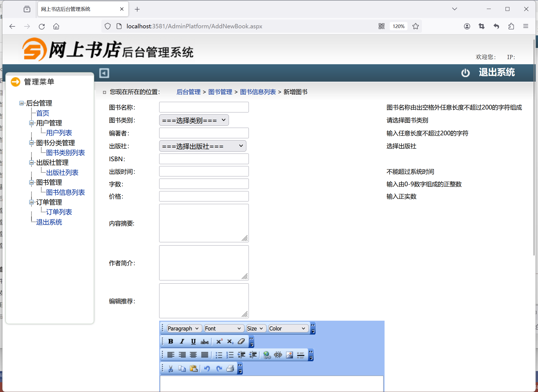Open 图书类别列表 in the menu tree
The image size is (538, 392).
pos(65,153)
